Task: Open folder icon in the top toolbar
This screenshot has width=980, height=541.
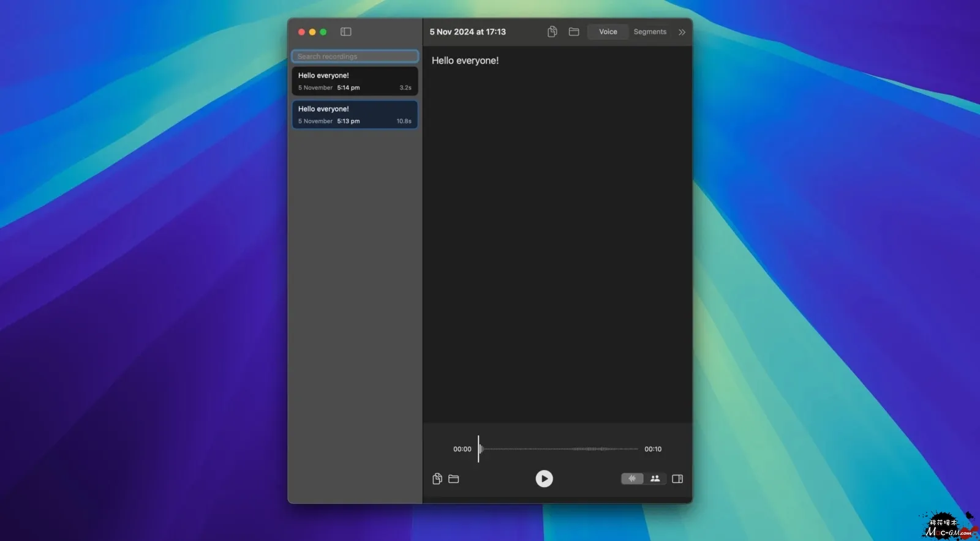Action: 574,32
